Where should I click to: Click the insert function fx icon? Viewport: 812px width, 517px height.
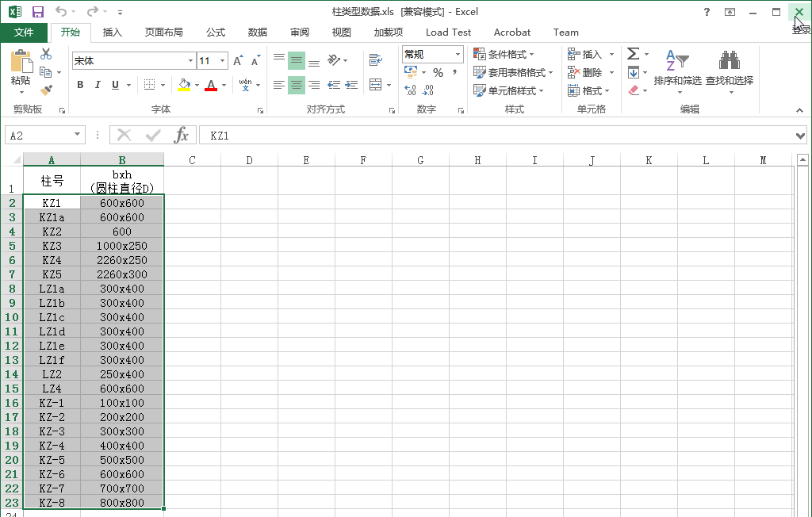point(182,136)
